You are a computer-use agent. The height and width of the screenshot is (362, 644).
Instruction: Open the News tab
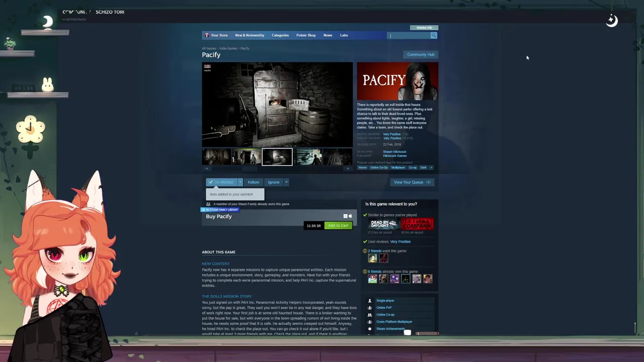[328, 35]
